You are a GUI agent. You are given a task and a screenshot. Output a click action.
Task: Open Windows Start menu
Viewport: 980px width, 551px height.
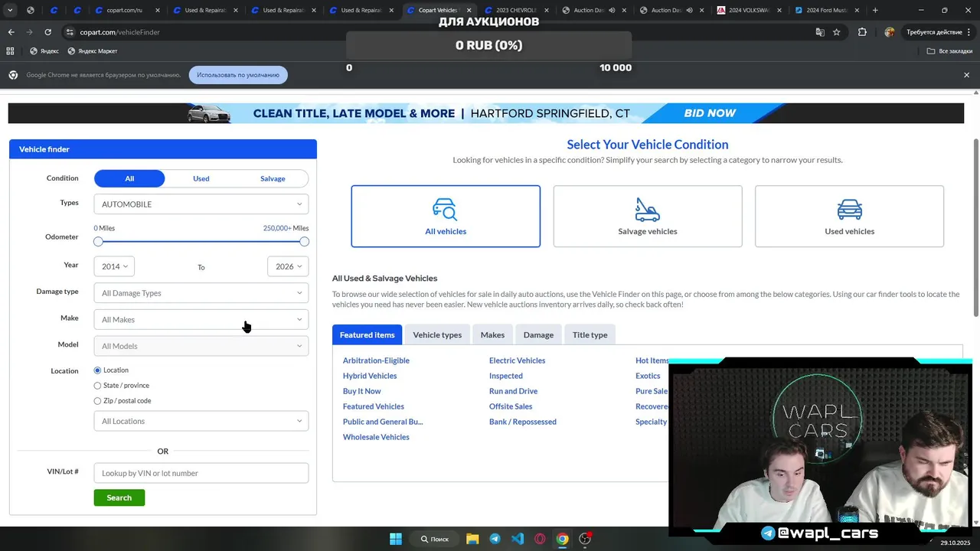(396, 539)
